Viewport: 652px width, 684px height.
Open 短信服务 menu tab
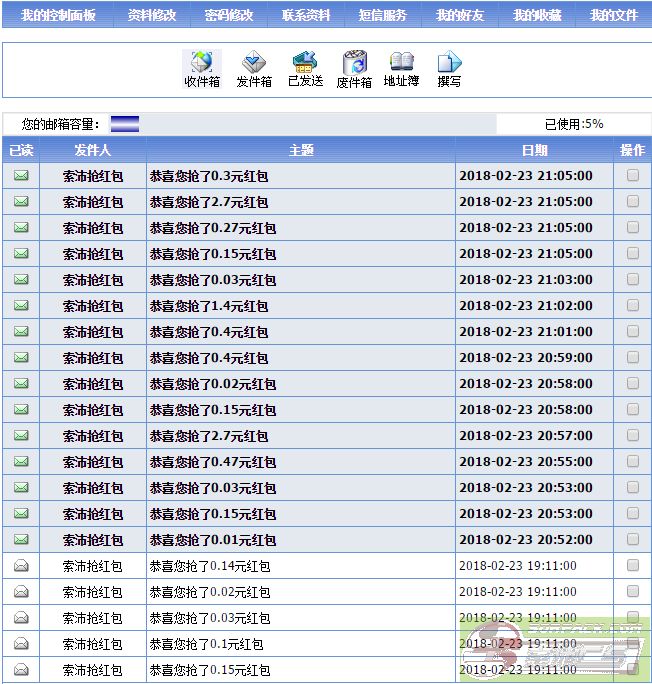click(x=383, y=16)
